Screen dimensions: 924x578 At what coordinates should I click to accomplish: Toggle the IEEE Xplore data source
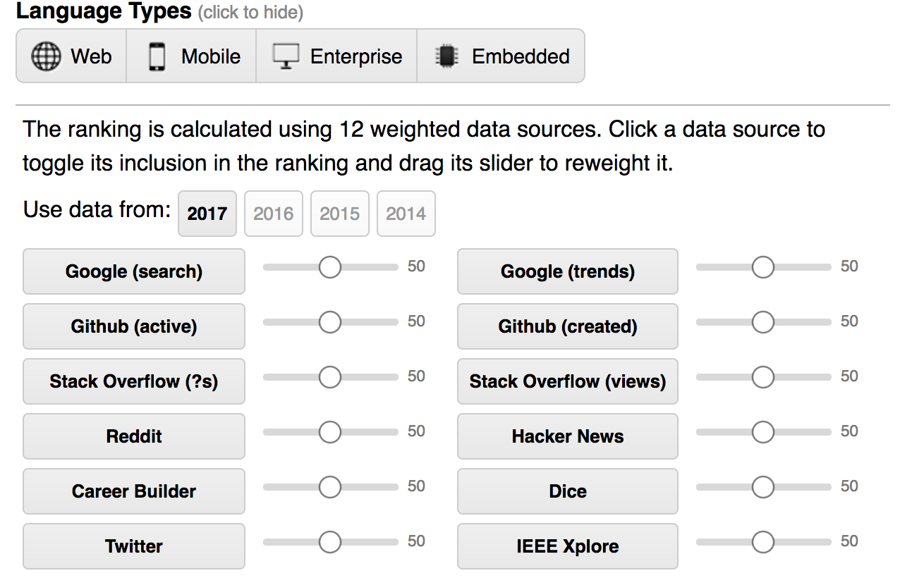(x=567, y=546)
